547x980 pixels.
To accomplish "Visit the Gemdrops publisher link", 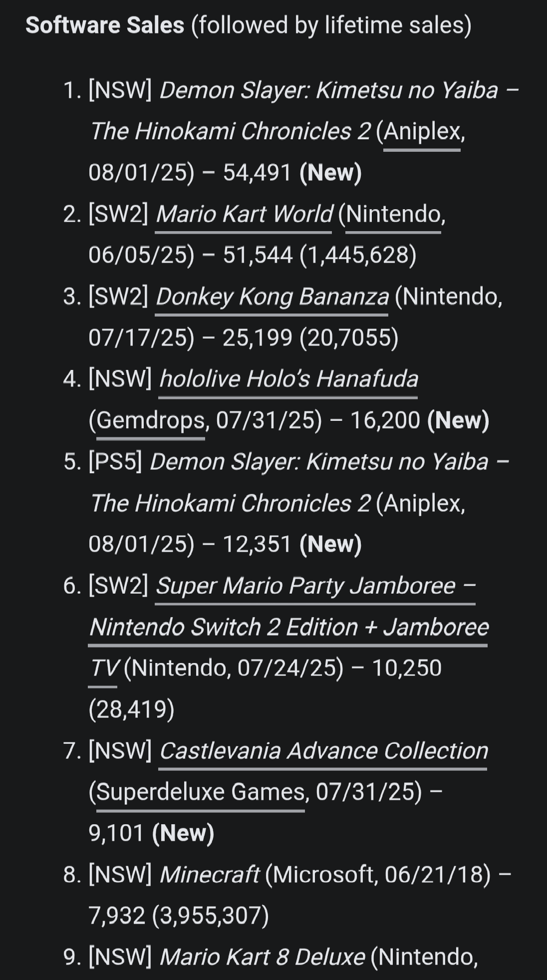I will pyautogui.click(x=151, y=421).
